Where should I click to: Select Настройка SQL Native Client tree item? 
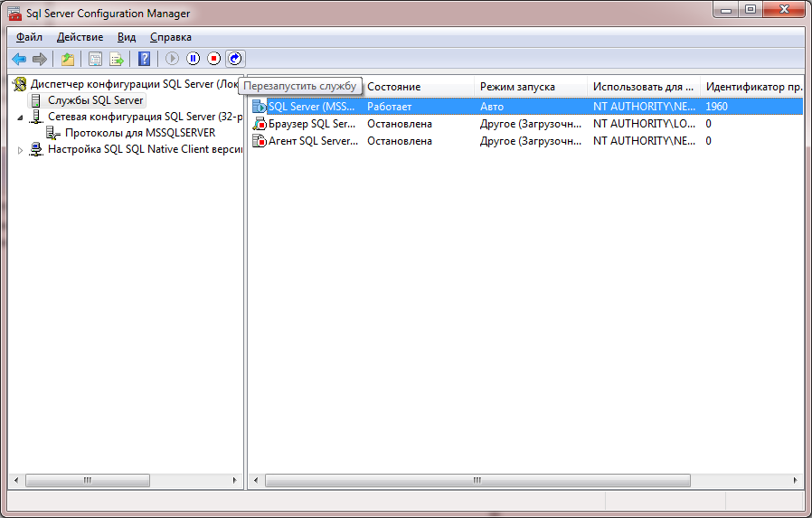pyautogui.click(x=145, y=149)
